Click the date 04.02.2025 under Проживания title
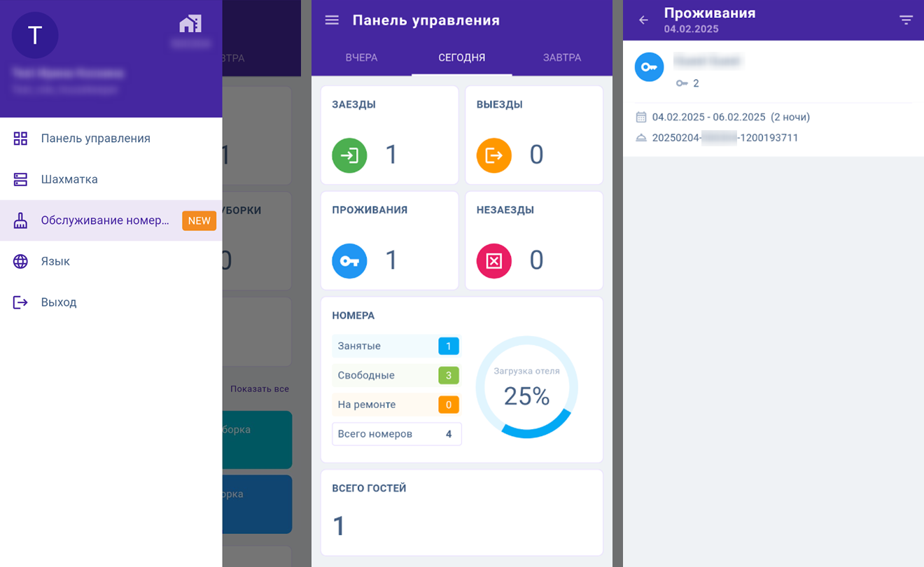The width and height of the screenshot is (924, 567). 692,29
